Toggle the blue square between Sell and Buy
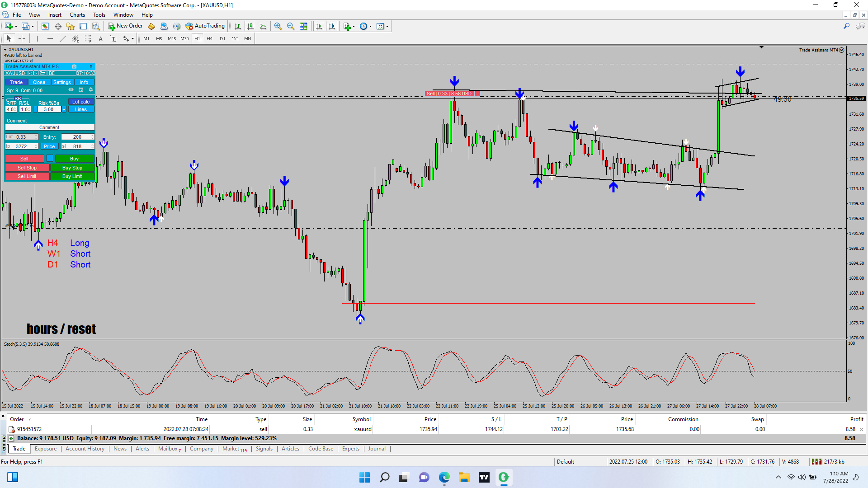868x488 pixels. (50, 159)
